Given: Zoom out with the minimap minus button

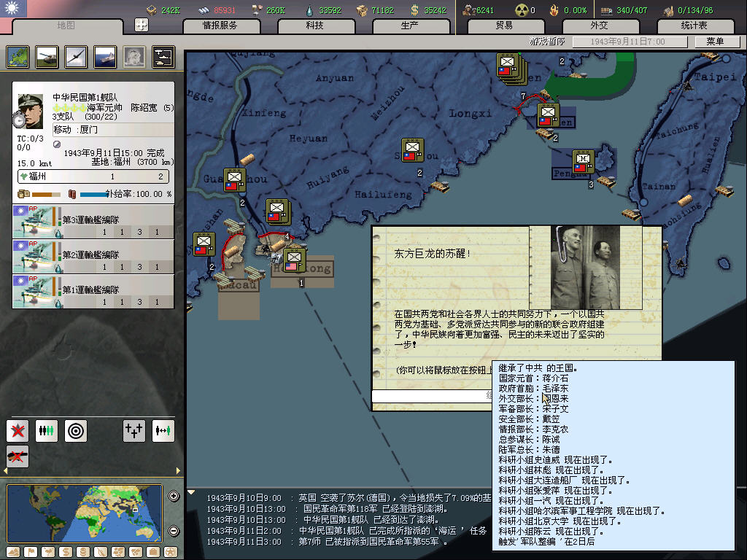Looking at the screenshot, I should 174,531.
